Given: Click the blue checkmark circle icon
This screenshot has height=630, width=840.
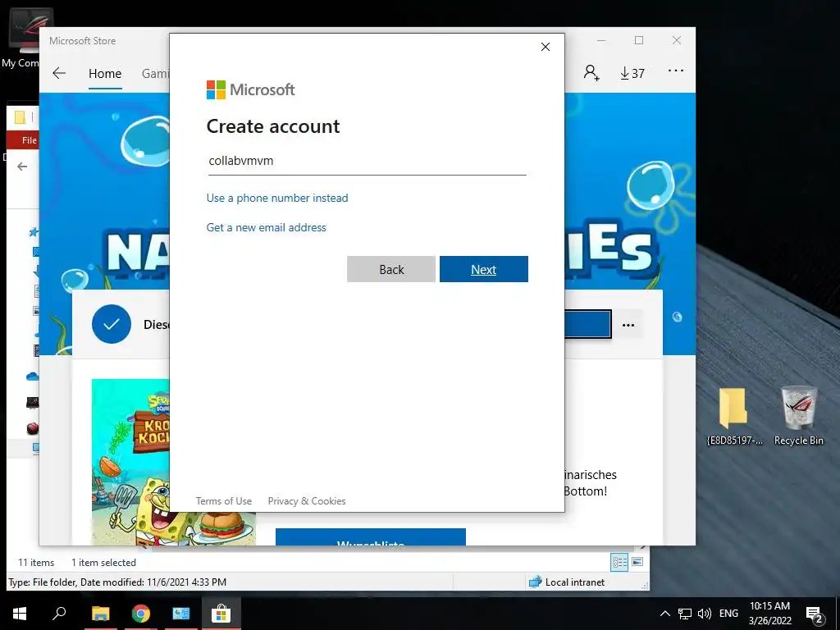Looking at the screenshot, I should click(x=112, y=324).
